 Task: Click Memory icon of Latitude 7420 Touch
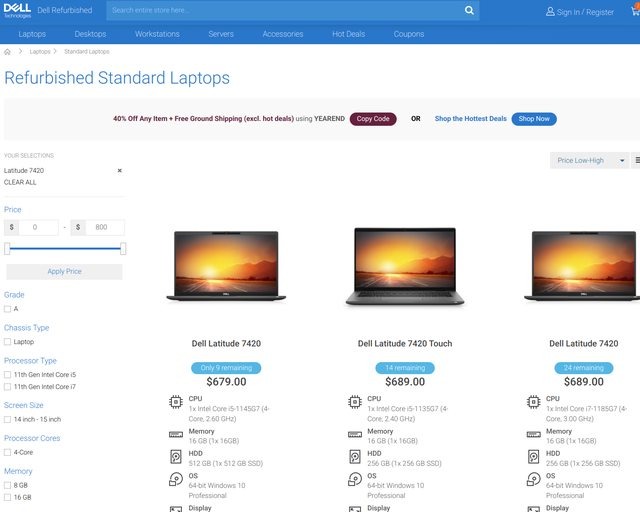355,435
